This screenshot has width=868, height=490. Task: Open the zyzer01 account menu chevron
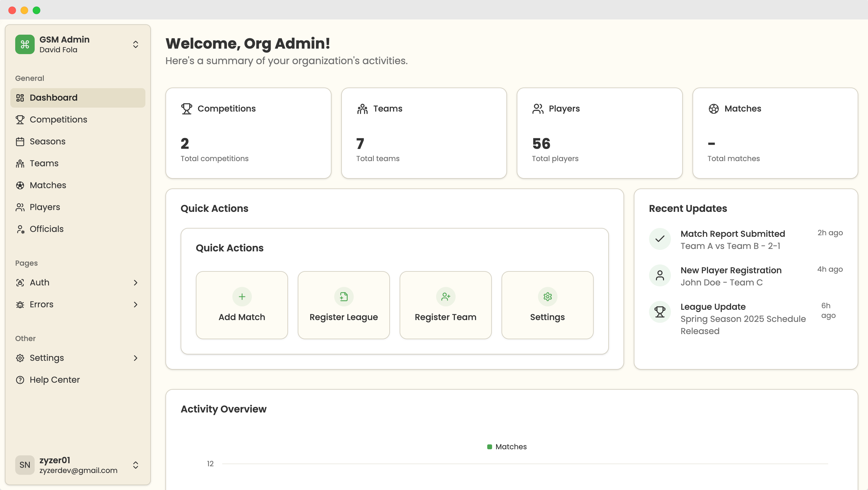pyautogui.click(x=135, y=465)
